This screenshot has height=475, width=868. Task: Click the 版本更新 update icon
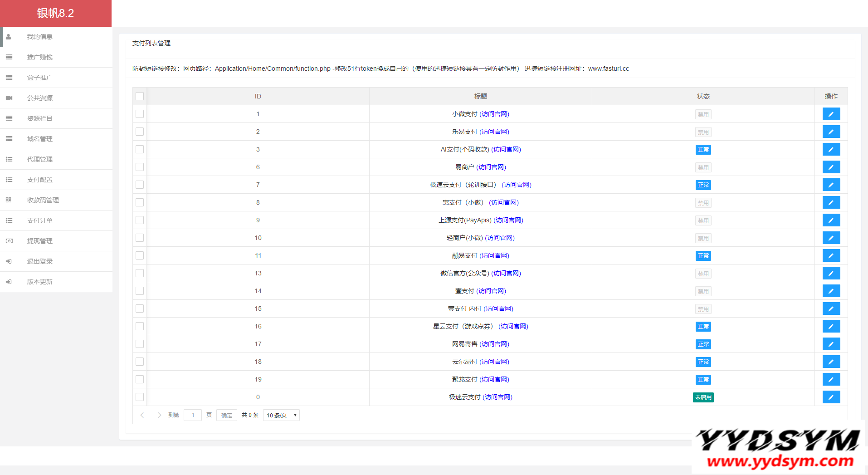[9, 282]
